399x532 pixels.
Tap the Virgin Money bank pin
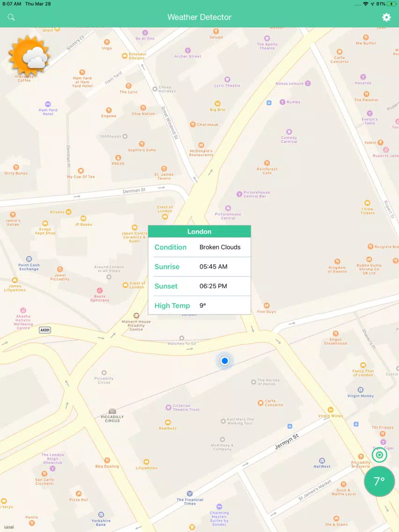click(361, 390)
